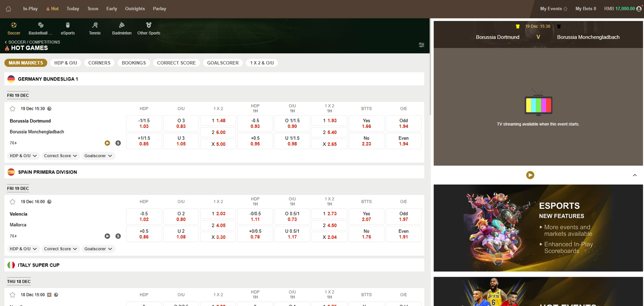Go to the home icon
644x306 pixels.
pyautogui.click(x=8, y=8)
